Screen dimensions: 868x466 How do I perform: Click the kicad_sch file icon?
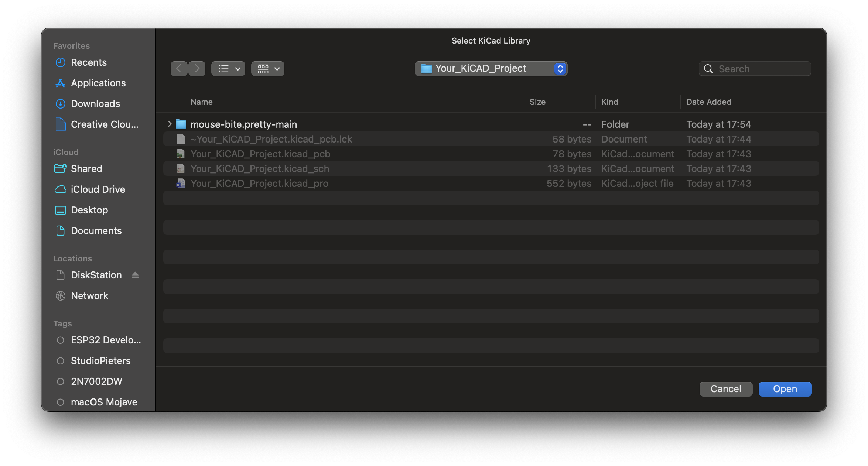pos(181,168)
